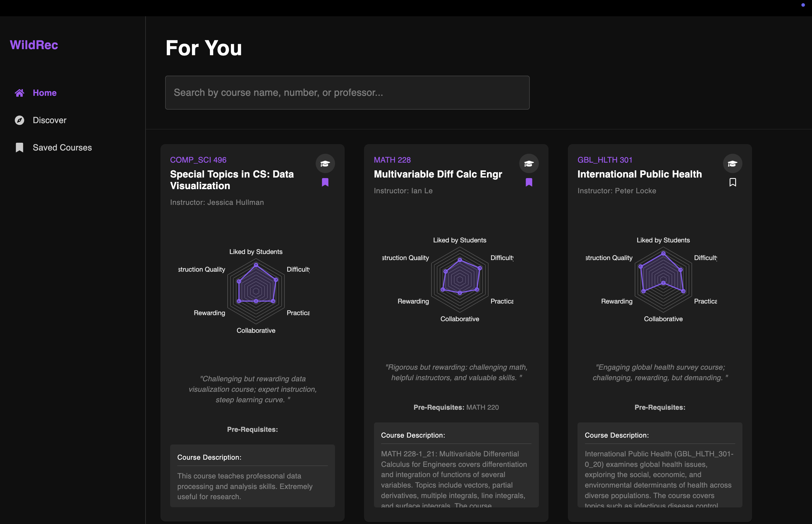Click the Discover compass icon
The image size is (812, 524).
tap(19, 120)
